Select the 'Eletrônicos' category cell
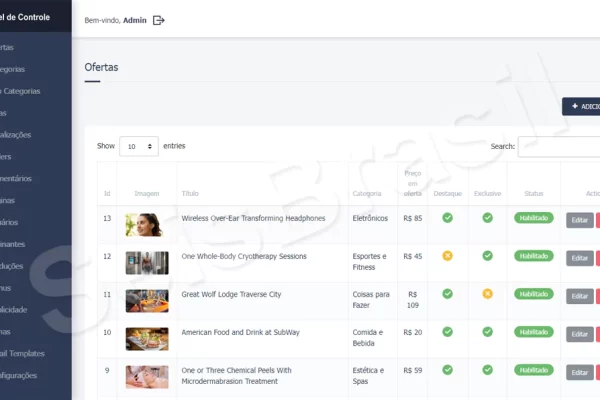This screenshot has height=400, width=600. point(370,218)
